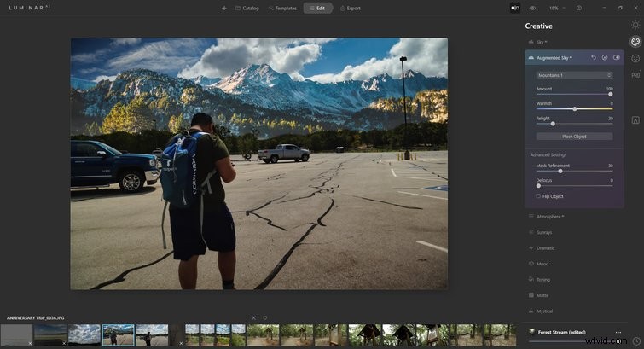Open the Essentials sun icon tools

[635, 25]
